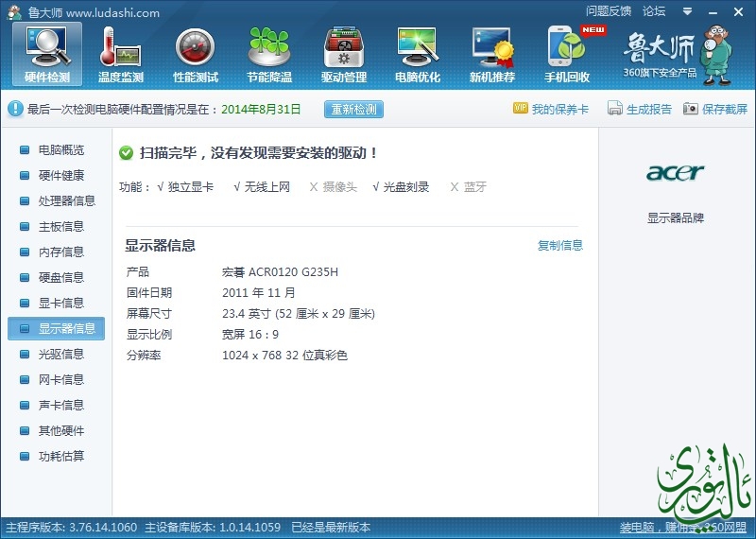Open 新机推荐 medal monitor icon
This screenshot has width=756, height=539.
[491, 54]
